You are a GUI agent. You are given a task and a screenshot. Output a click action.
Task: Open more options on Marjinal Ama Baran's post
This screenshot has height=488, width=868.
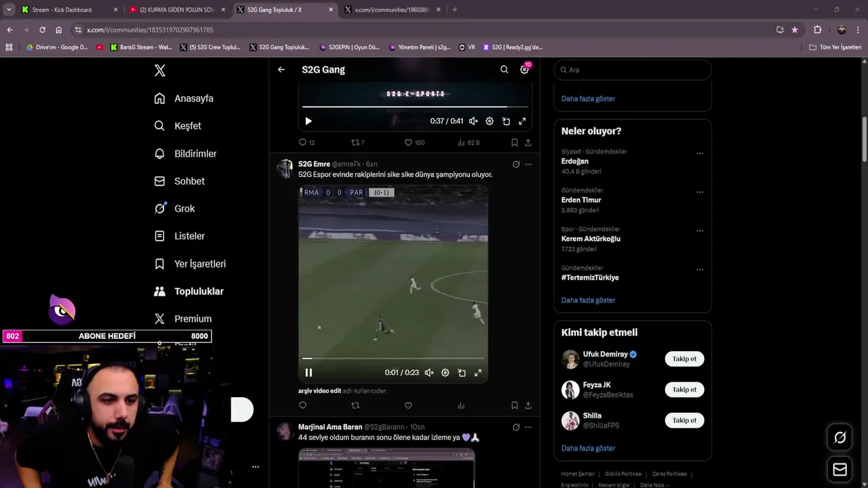click(x=528, y=427)
